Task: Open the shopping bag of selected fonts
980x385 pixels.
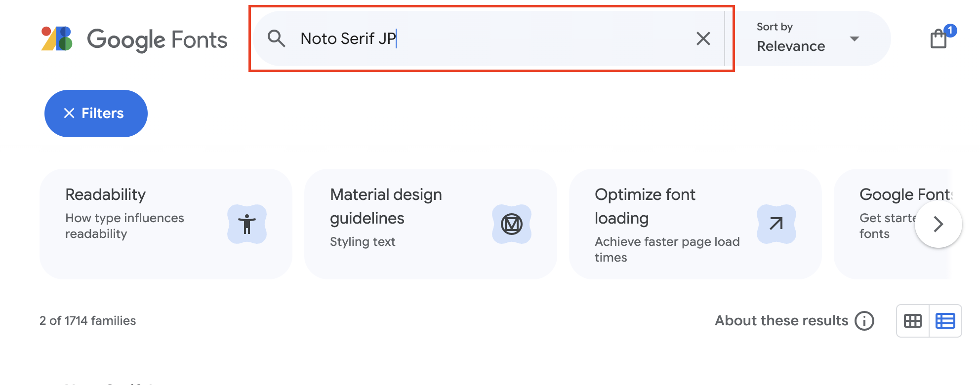Action: 939,38
